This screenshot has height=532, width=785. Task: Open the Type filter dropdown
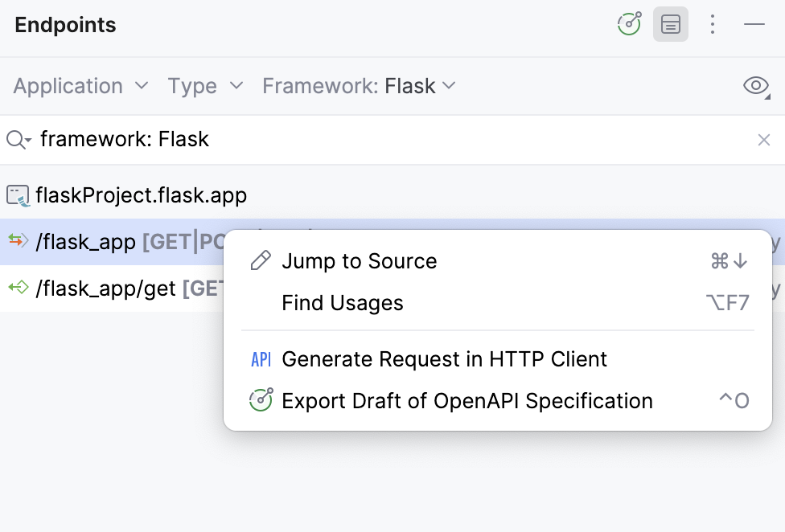pyautogui.click(x=203, y=86)
